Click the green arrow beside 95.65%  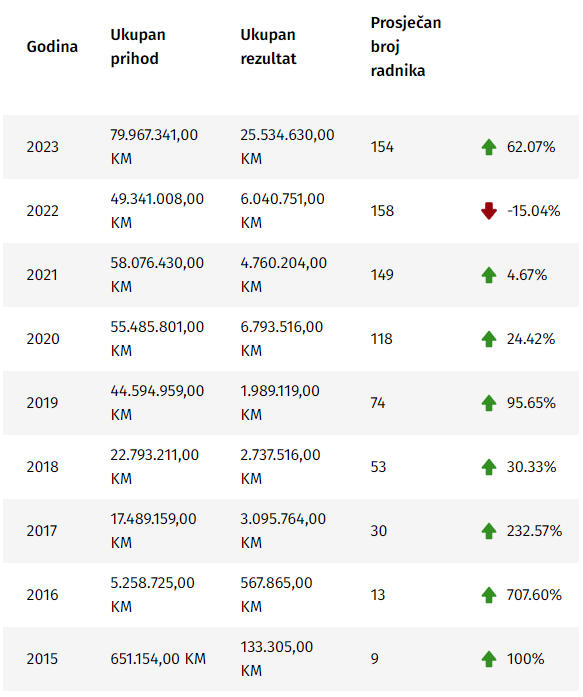click(x=488, y=403)
